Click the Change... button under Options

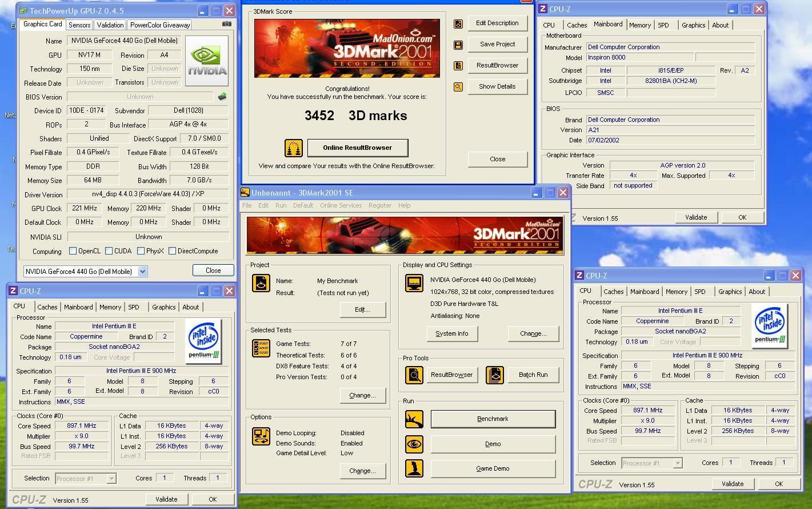pyautogui.click(x=362, y=471)
